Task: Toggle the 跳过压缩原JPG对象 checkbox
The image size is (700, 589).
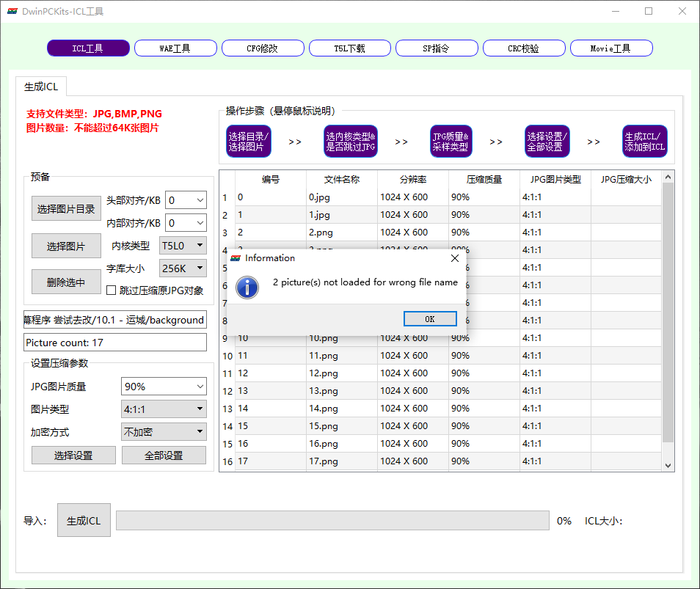Action: point(111,290)
